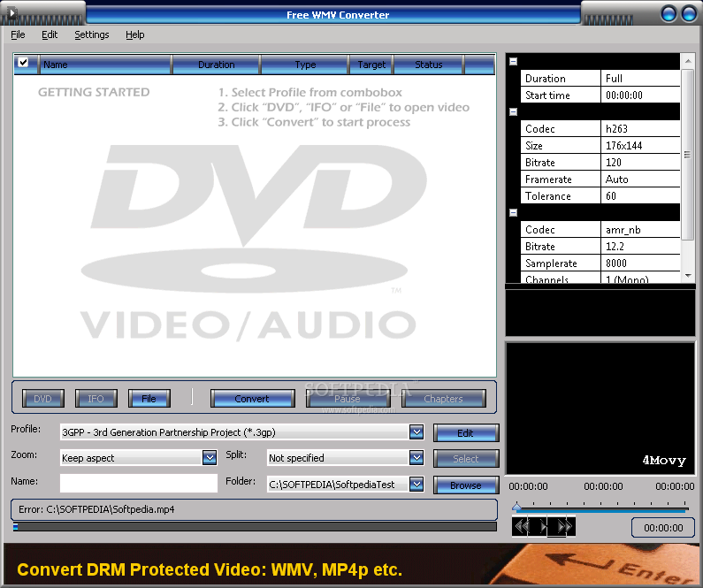Click the properties panel scroll up arrow
703x588 pixels.
pos(688,61)
